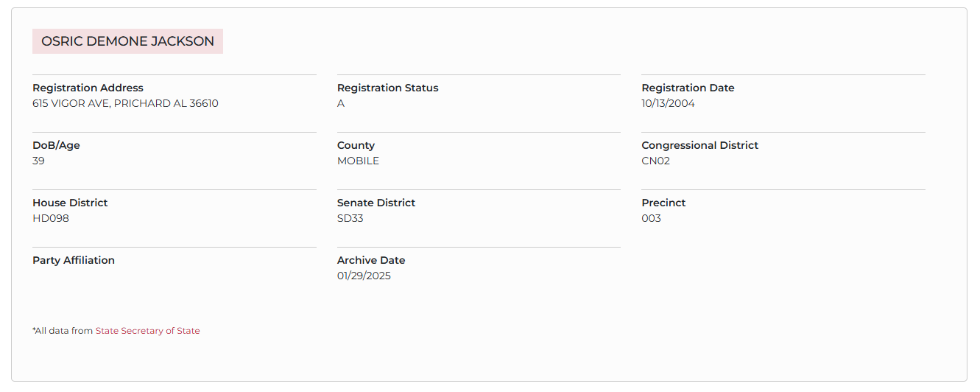
Task: Click the age value 39
Action: 38,161
